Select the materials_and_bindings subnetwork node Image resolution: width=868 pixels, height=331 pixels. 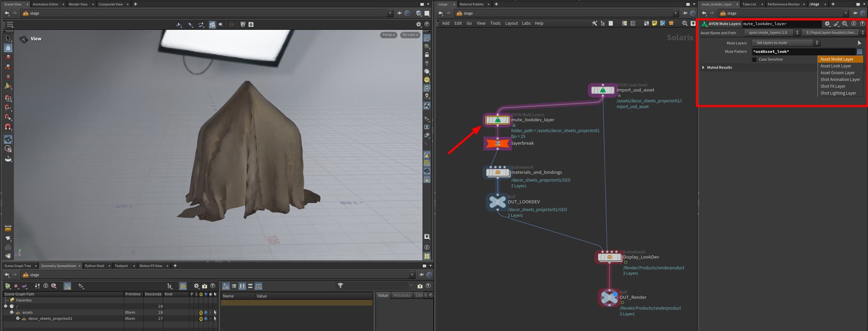[497, 172]
